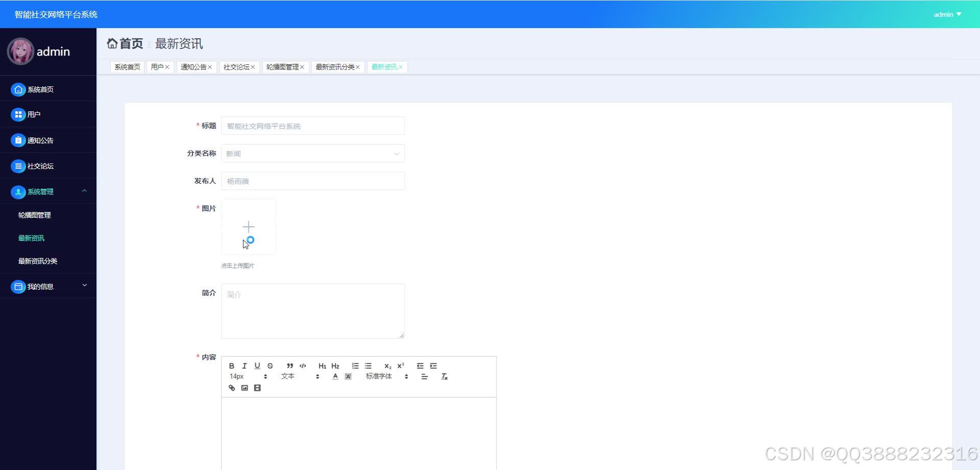The image size is (980, 470).
Task: Focus the 发布人 publisher input field
Action: [313, 181]
